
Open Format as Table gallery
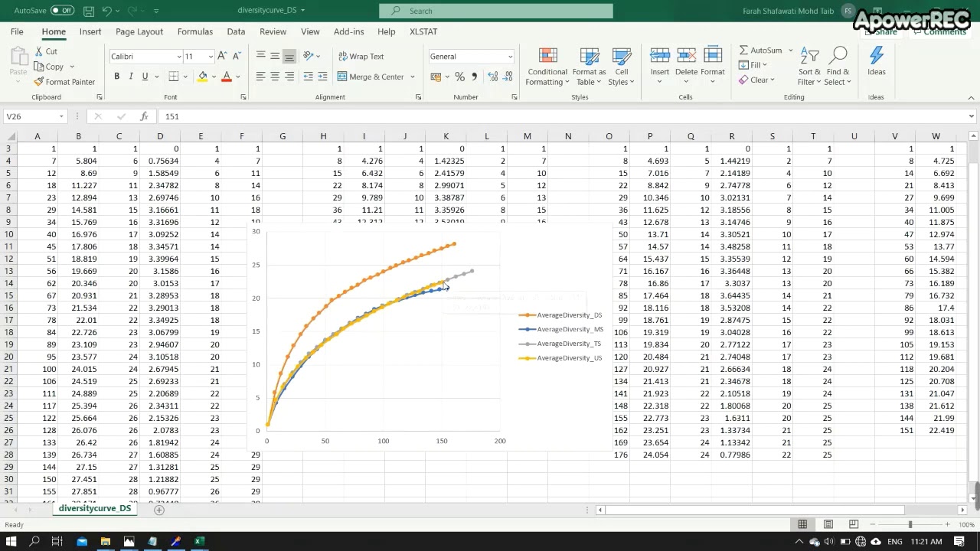click(x=589, y=67)
